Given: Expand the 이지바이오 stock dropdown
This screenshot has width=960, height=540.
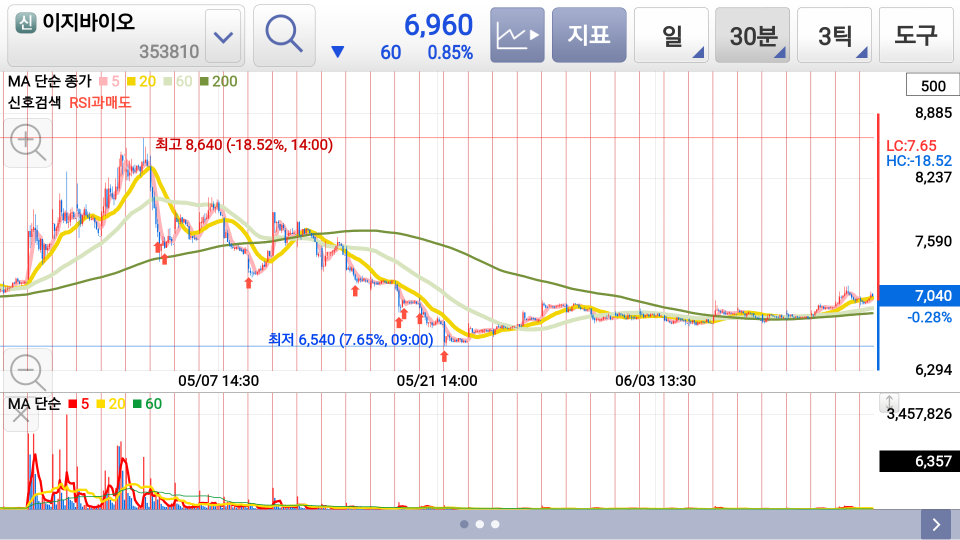Looking at the screenshot, I should (x=223, y=37).
